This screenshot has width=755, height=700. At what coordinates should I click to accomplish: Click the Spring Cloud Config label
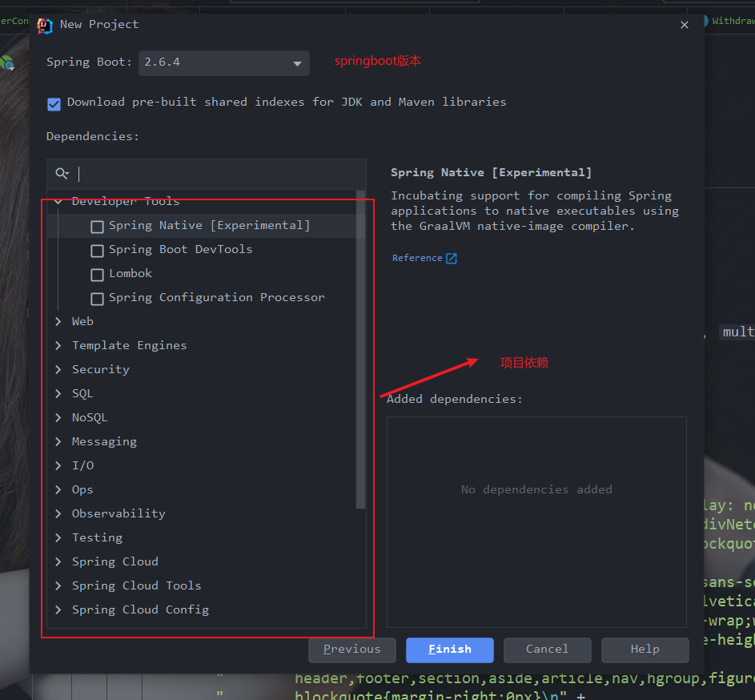coord(141,610)
